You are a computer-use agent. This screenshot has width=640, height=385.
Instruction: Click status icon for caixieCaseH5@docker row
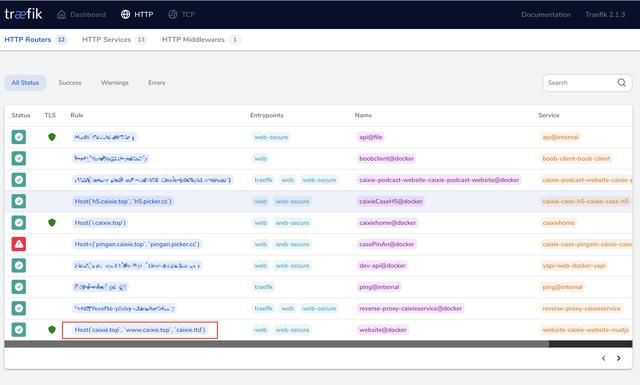[18, 201]
